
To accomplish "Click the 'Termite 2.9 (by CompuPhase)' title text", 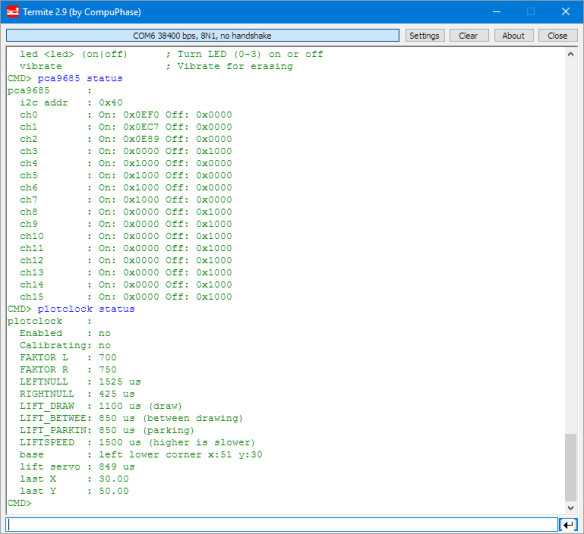I will (82, 12).
